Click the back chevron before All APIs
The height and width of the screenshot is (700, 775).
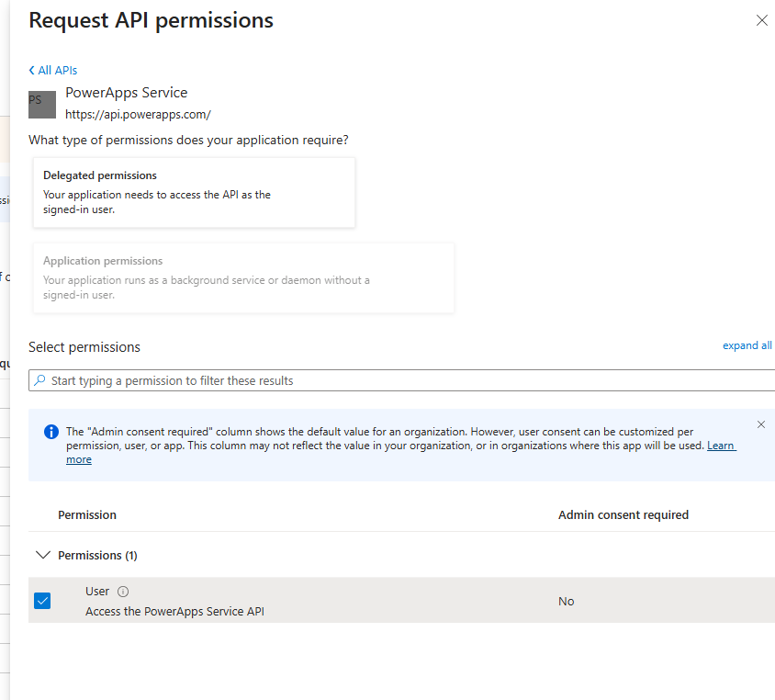(x=32, y=70)
